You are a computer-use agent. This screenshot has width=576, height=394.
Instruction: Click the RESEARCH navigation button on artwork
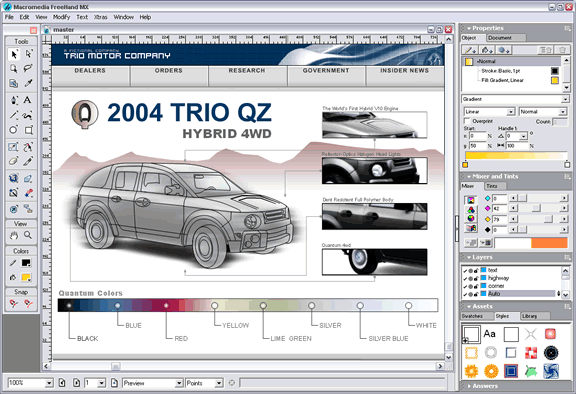(x=247, y=76)
